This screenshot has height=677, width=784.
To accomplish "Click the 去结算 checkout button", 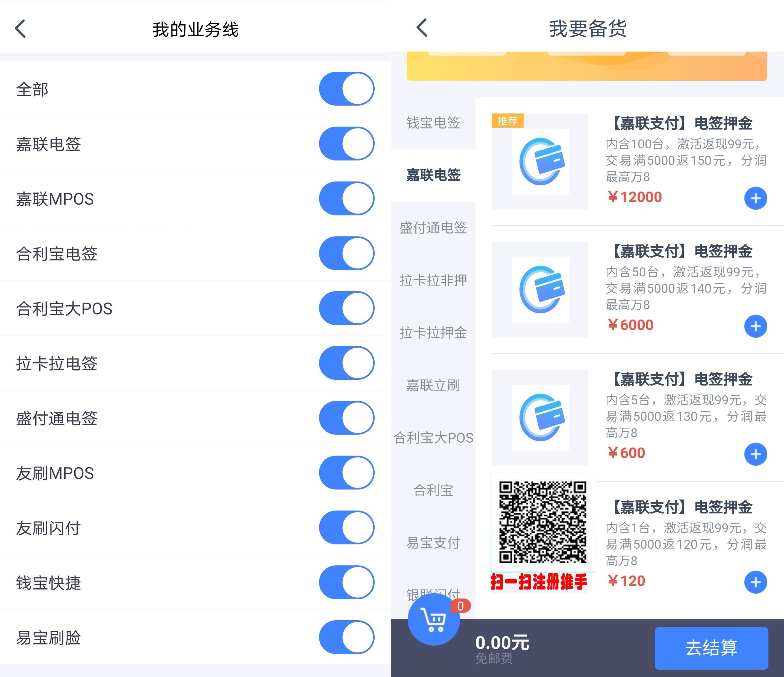I will [711, 648].
